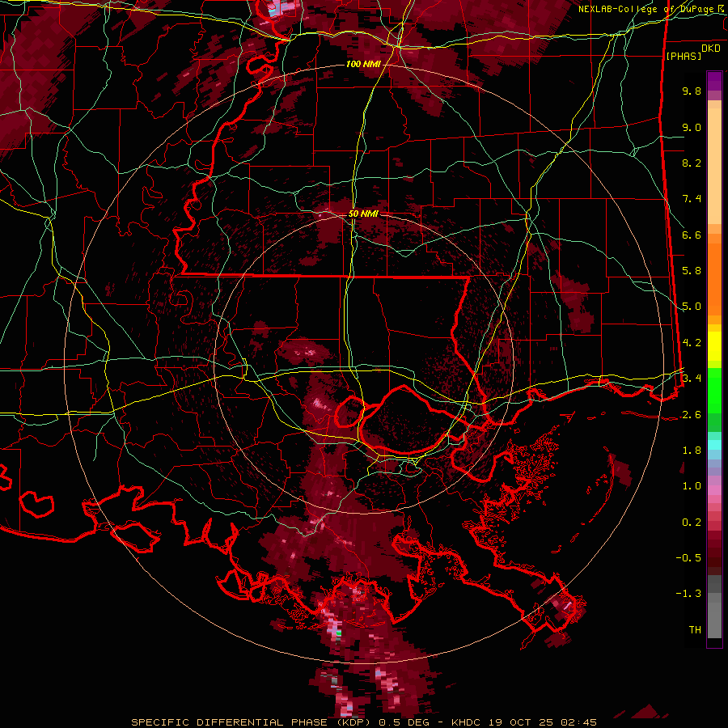Click the 1.8 scale value

coord(692,451)
